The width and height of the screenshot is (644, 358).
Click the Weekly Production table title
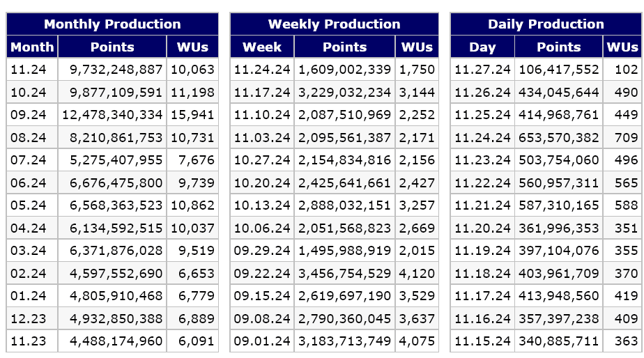[334, 24]
